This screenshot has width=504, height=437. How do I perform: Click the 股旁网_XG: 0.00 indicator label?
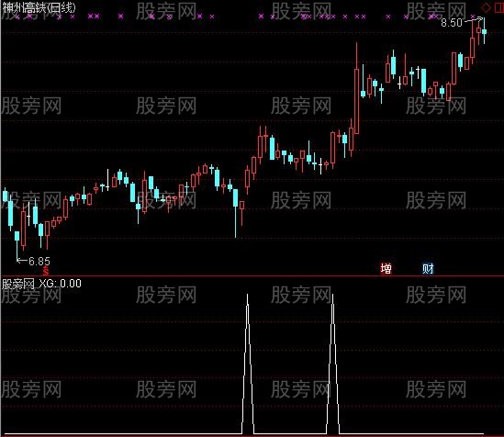point(41,284)
